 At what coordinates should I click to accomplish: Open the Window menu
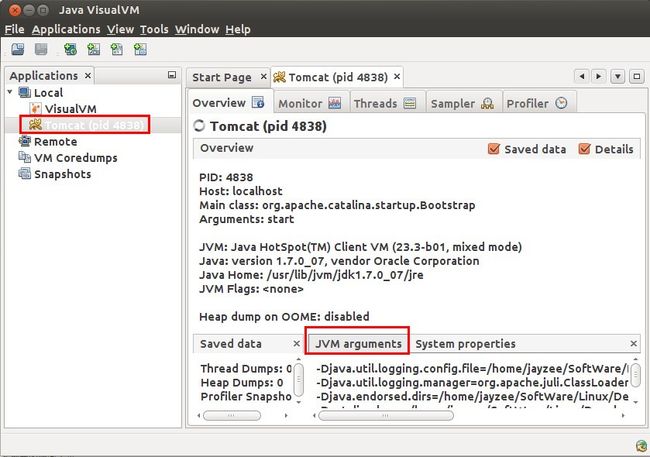click(197, 29)
